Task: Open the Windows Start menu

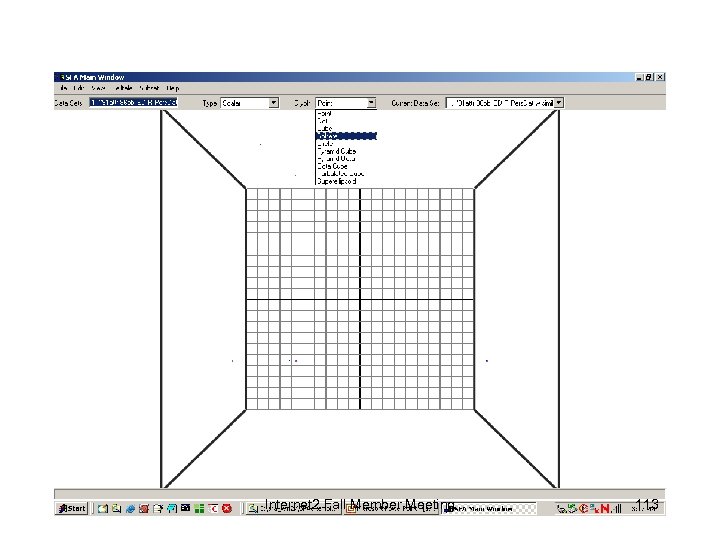Action: [72, 508]
